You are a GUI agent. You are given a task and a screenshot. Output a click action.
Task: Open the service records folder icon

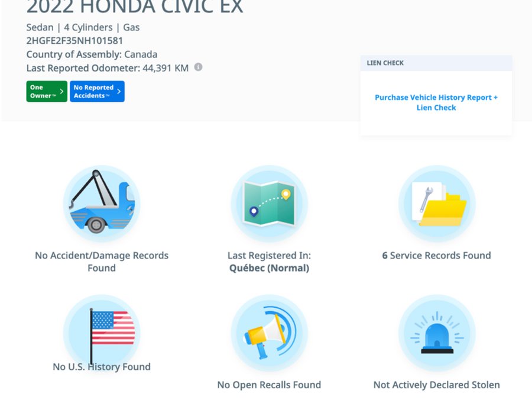coord(436,204)
